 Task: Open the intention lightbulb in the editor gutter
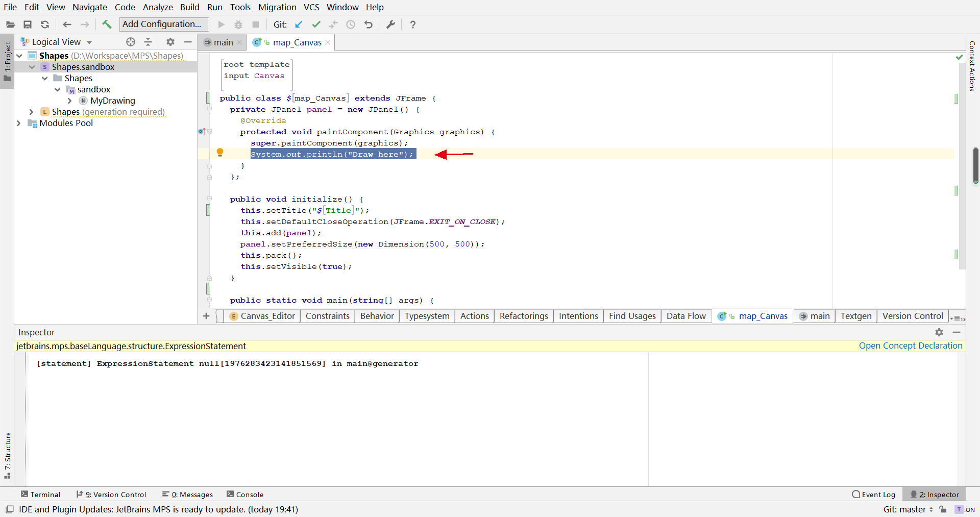click(x=220, y=152)
